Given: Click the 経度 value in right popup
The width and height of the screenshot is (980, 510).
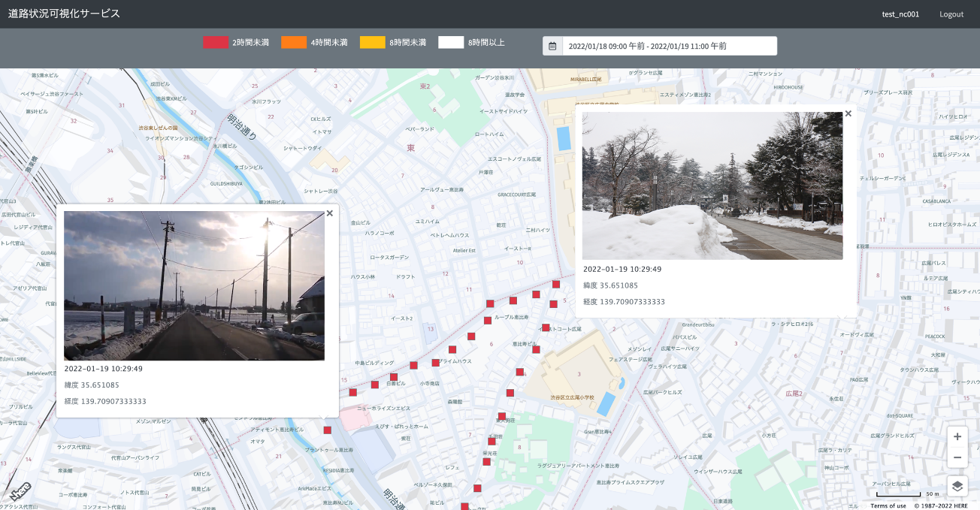Looking at the screenshot, I should point(624,302).
